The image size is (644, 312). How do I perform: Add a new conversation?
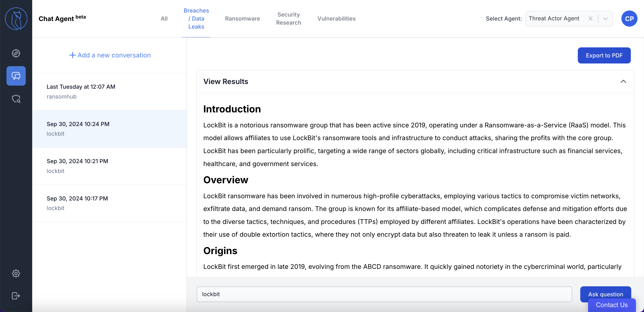click(x=110, y=55)
